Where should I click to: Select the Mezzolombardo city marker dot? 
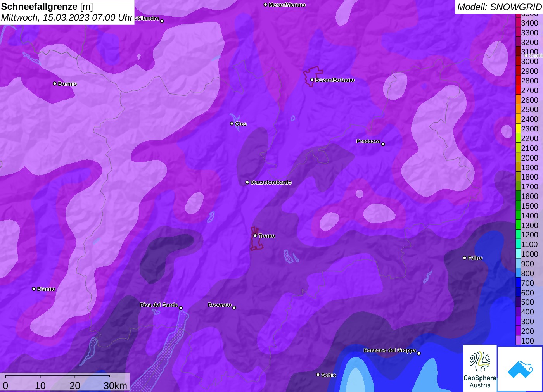click(247, 182)
